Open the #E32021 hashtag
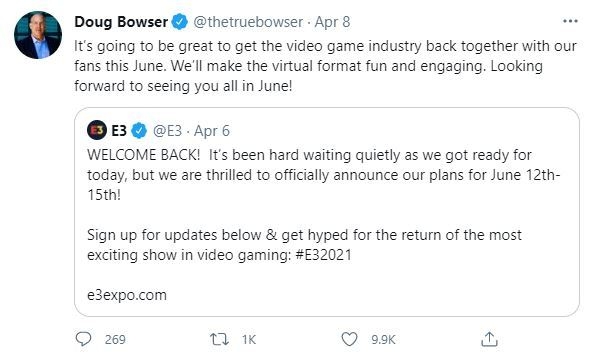 323,255
